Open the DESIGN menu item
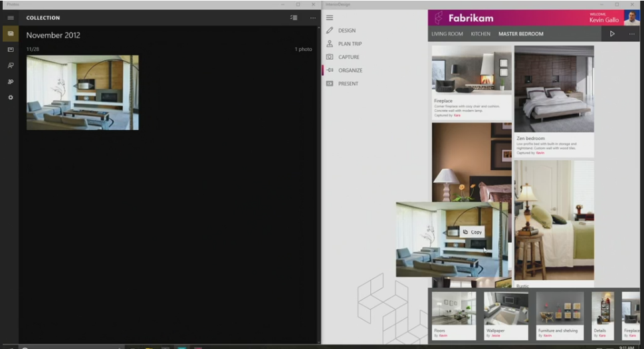This screenshot has width=644, height=349. (x=347, y=31)
